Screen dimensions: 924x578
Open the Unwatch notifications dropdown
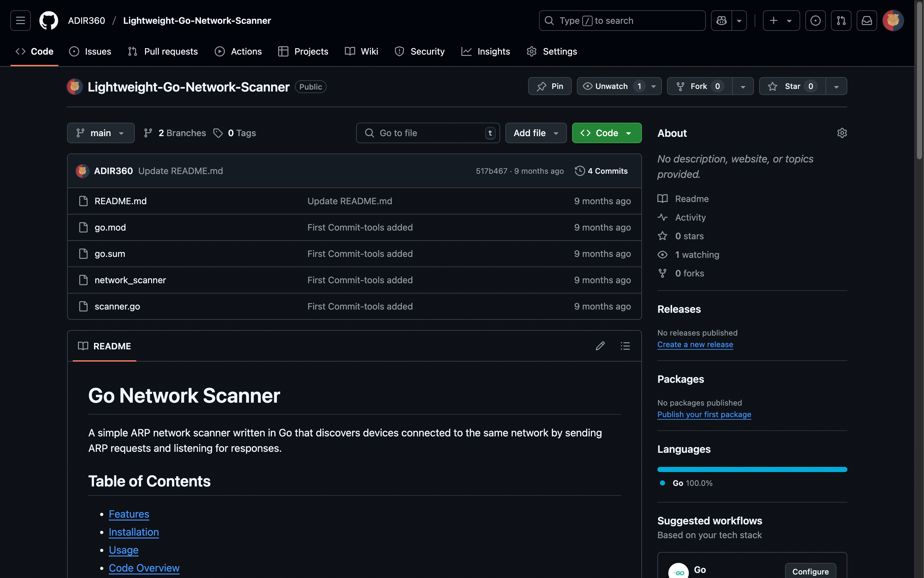[x=619, y=86]
